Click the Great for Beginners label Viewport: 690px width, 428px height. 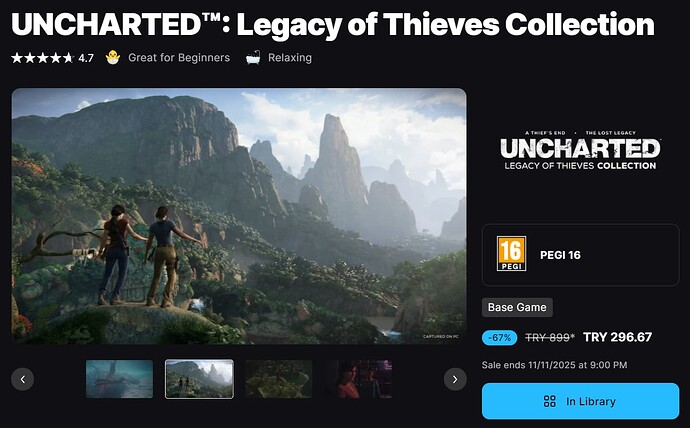(179, 58)
